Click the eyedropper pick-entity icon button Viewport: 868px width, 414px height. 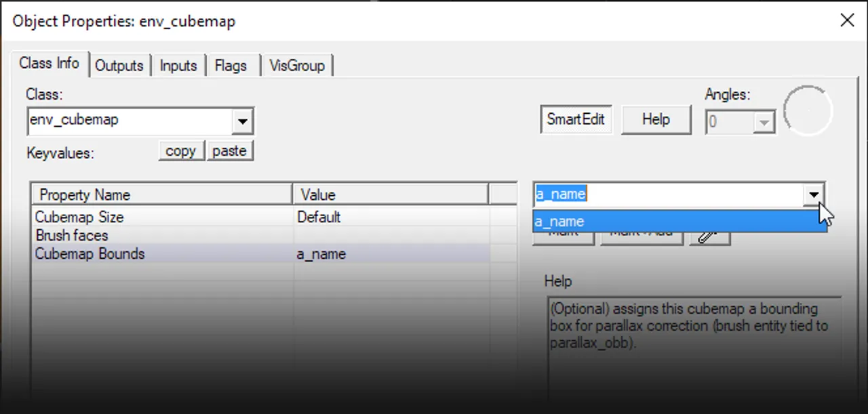click(x=709, y=236)
